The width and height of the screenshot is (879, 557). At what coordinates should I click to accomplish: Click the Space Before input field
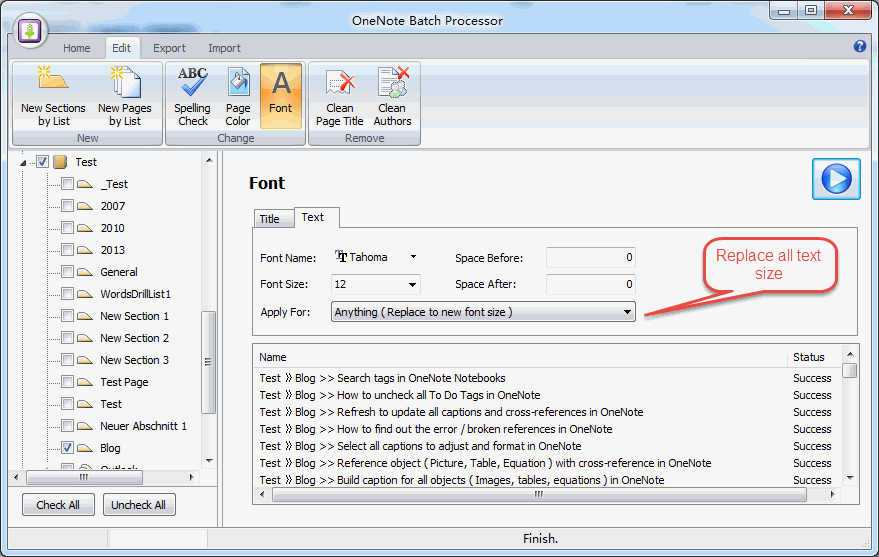point(591,257)
